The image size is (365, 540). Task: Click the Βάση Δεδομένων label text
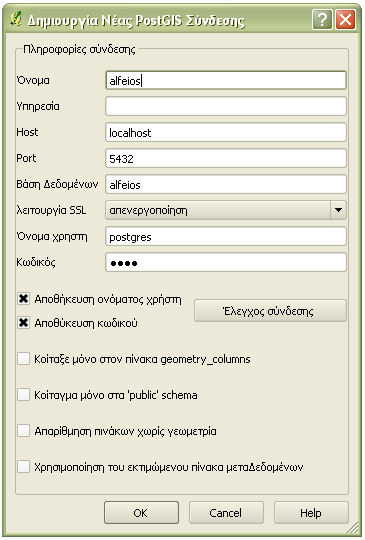pos(57,184)
